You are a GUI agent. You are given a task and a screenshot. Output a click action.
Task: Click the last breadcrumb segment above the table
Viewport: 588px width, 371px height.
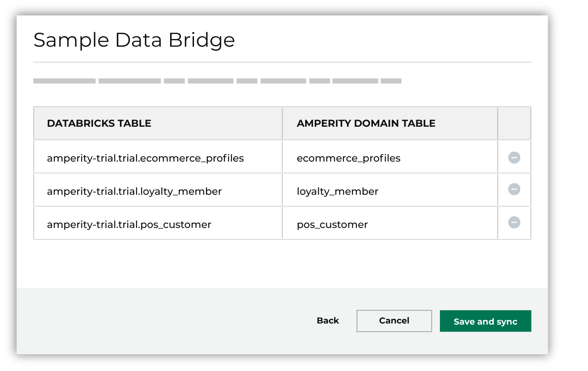391,80
